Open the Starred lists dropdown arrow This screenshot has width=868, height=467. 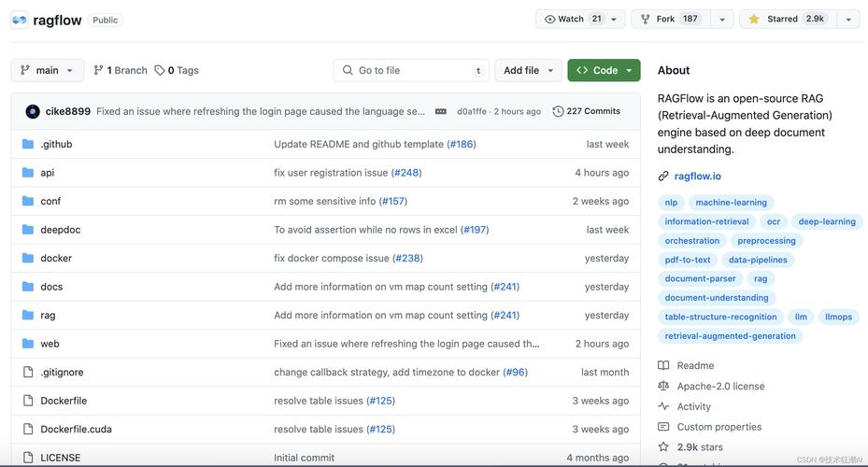(848, 19)
